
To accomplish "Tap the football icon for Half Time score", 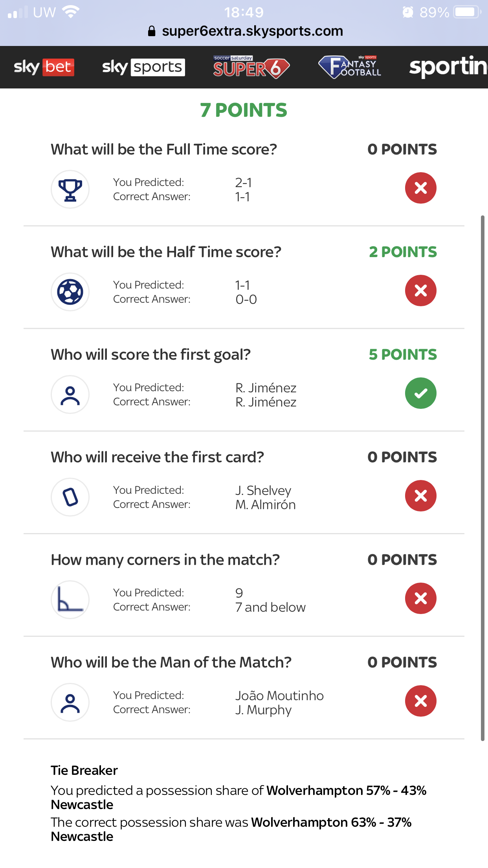I will [x=70, y=292].
